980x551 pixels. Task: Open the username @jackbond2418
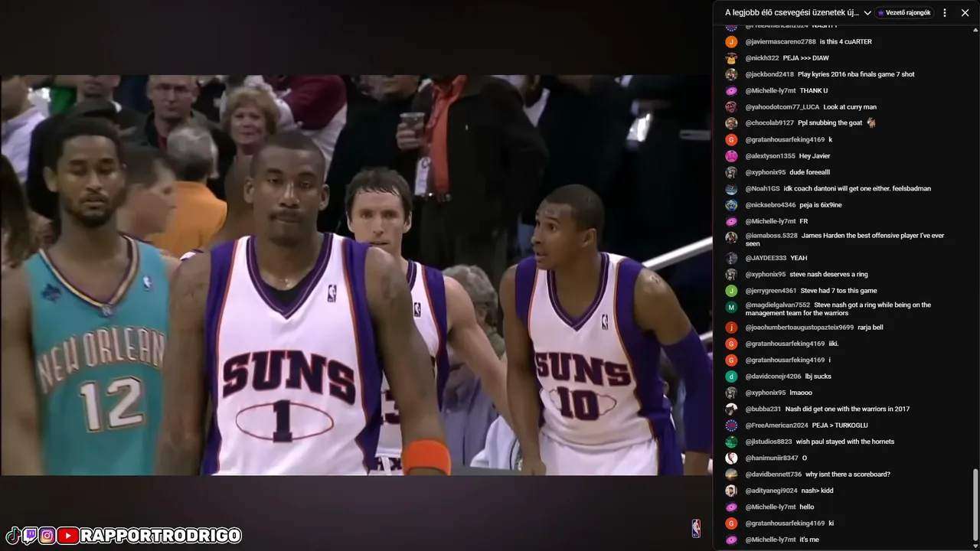(769, 74)
